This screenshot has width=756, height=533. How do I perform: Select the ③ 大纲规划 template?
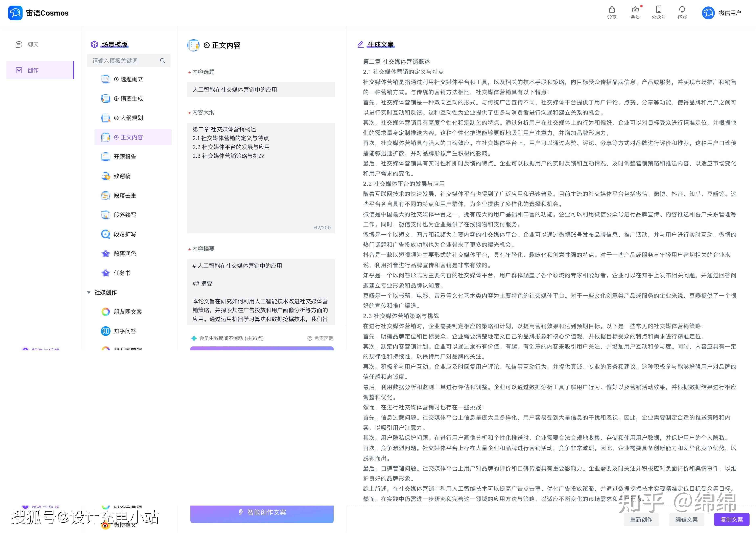[x=133, y=118]
